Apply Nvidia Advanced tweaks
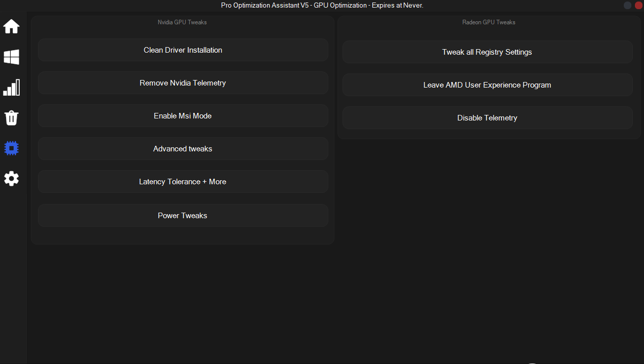The width and height of the screenshot is (644, 364). click(x=183, y=149)
